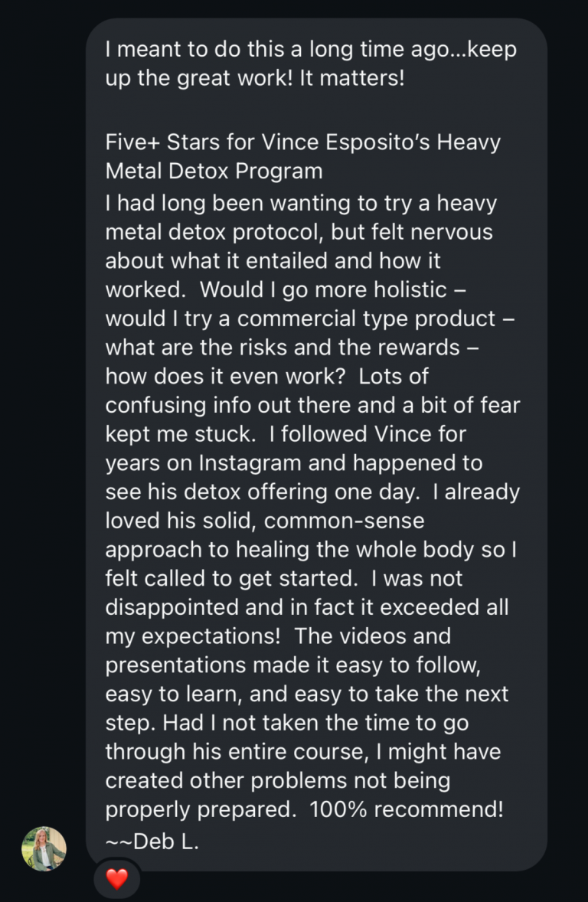588x902 pixels.
Task: Click the '100% recommend!' text
Action: 407,810
